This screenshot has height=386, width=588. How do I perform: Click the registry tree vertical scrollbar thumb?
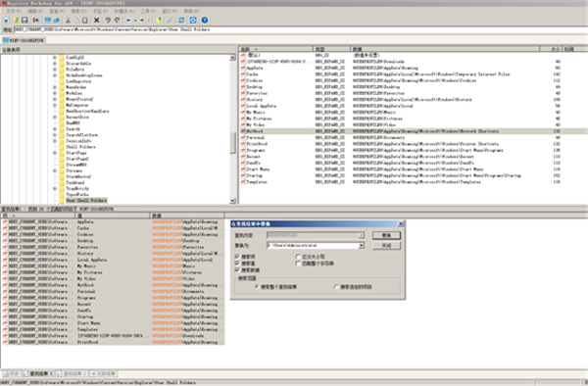pos(232,143)
